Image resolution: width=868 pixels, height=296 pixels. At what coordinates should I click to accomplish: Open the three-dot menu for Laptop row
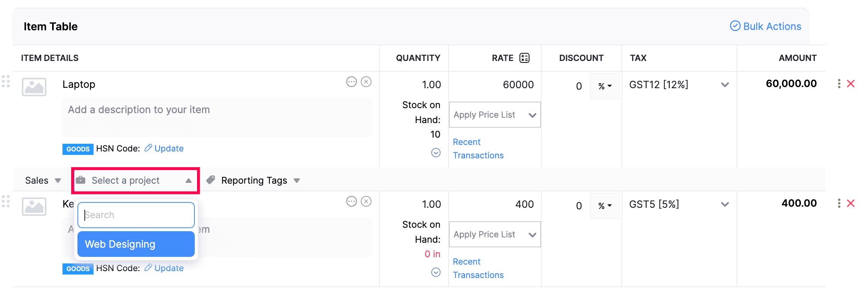point(839,84)
